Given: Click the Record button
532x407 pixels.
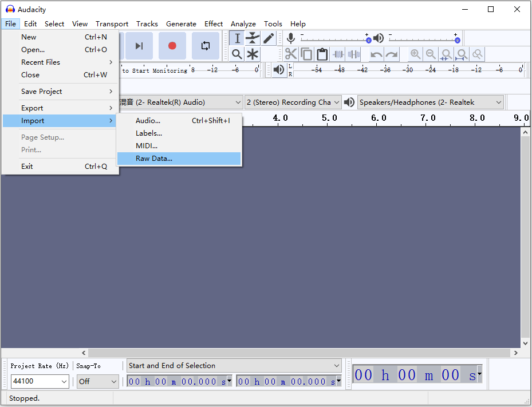Looking at the screenshot, I should (x=172, y=46).
